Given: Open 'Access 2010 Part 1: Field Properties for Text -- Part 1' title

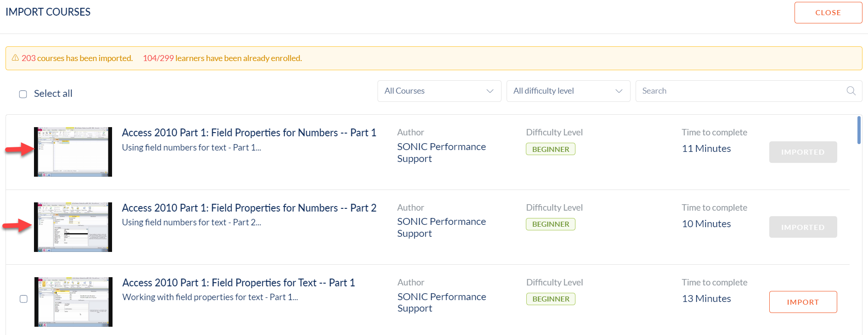Looking at the screenshot, I should point(238,283).
